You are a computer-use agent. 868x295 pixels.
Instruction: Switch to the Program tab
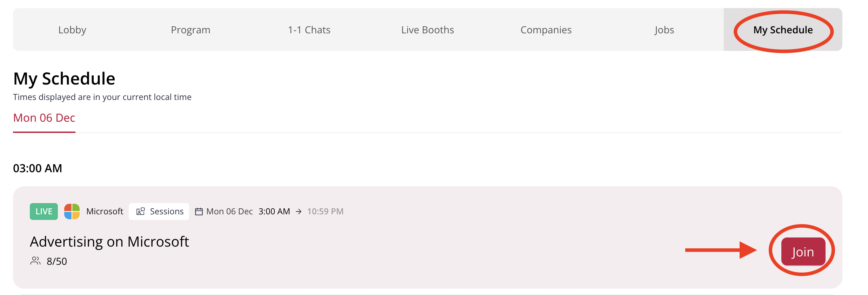(191, 30)
